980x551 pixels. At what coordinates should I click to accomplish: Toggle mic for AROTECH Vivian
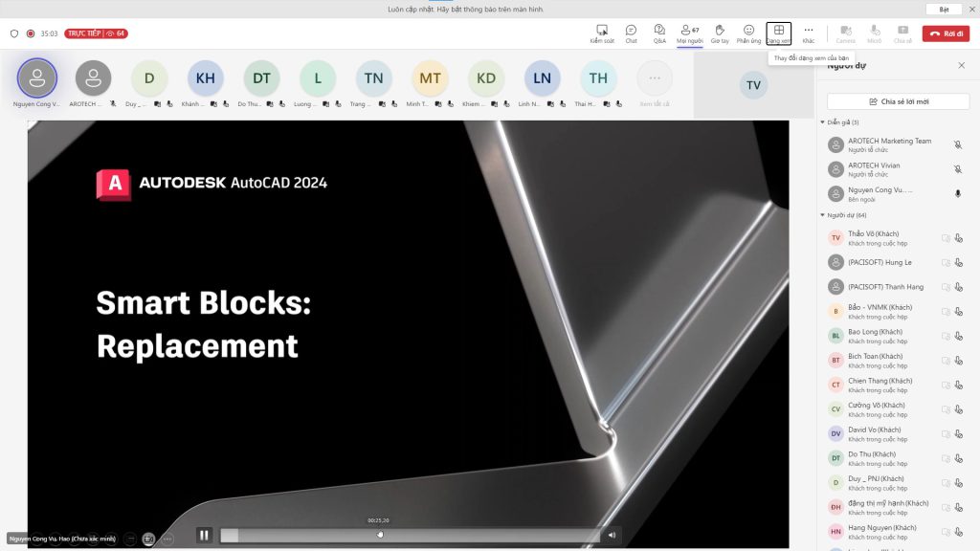point(957,169)
